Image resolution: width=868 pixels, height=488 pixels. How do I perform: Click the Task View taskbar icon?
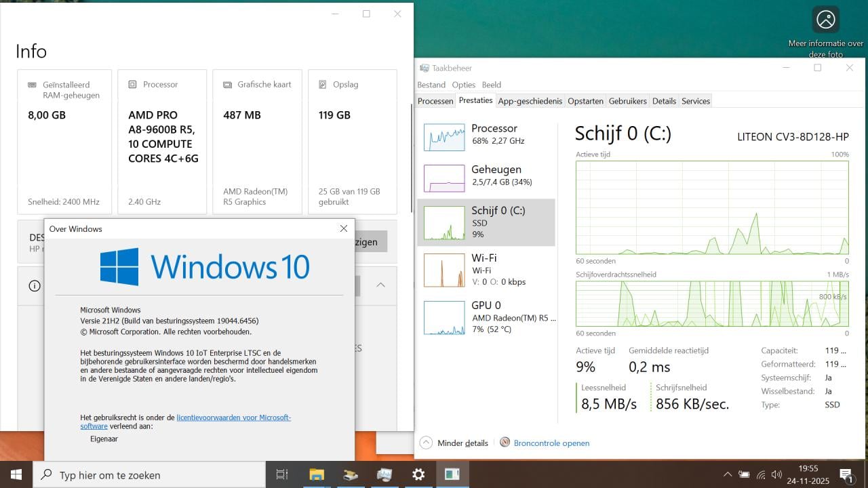pos(282,474)
